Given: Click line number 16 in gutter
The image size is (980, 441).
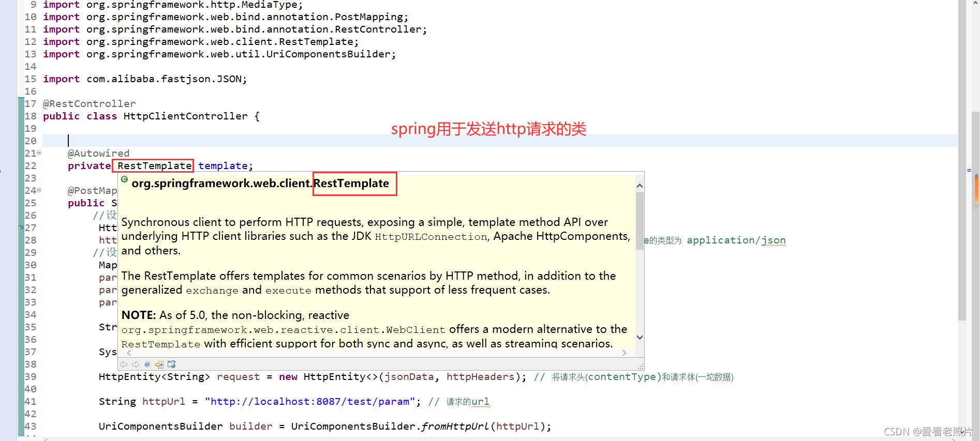Looking at the screenshot, I should coord(31,92).
